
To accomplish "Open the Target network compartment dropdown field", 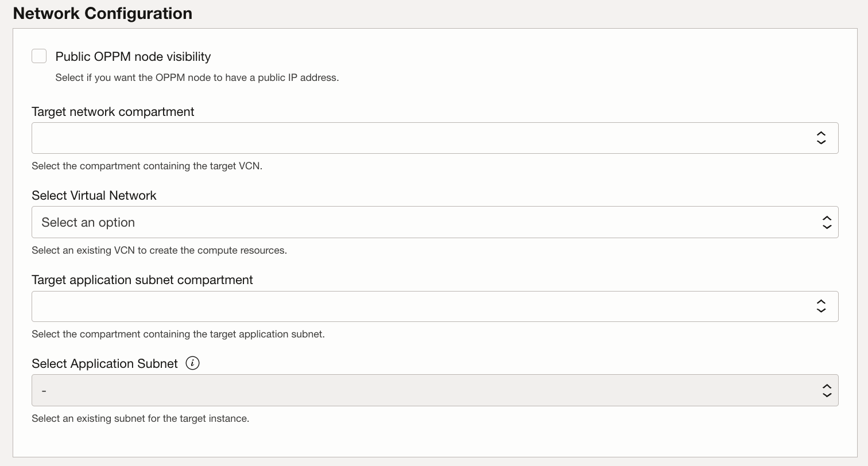I will [419, 138].
